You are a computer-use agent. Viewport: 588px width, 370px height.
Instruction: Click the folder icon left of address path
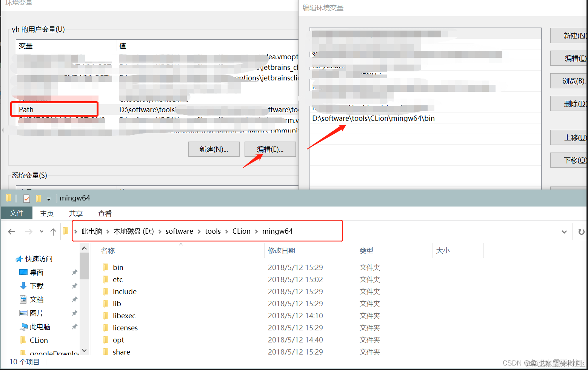(x=66, y=231)
